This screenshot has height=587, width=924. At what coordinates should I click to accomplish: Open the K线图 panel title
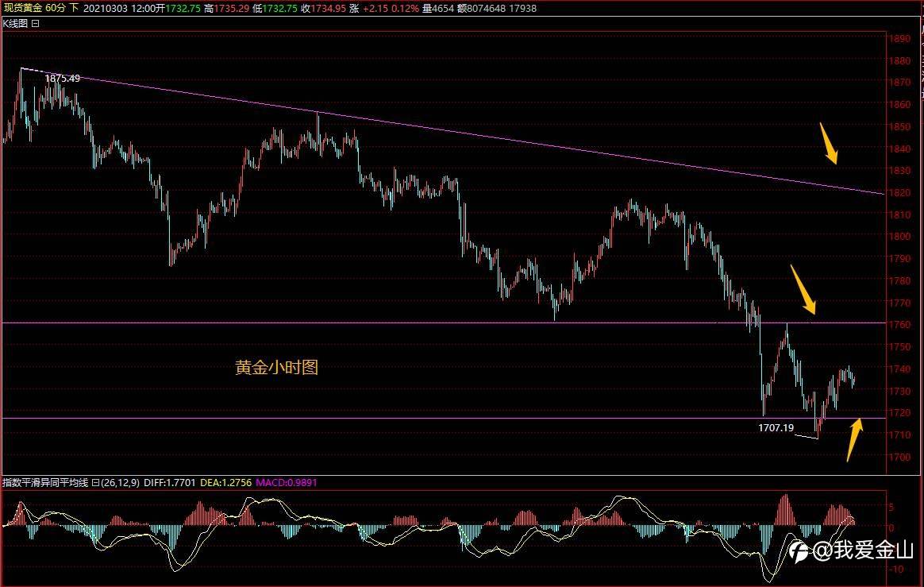click(x=15, y=24)
